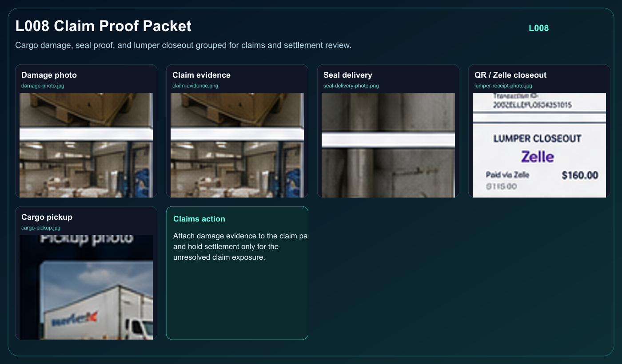Open the Seal delivery thumbnail image
The image size is (622, 364).
(x=388, y=145)
